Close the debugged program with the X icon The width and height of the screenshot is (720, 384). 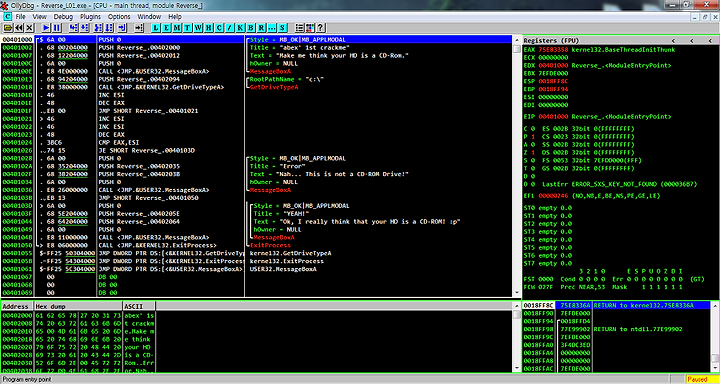29,28
